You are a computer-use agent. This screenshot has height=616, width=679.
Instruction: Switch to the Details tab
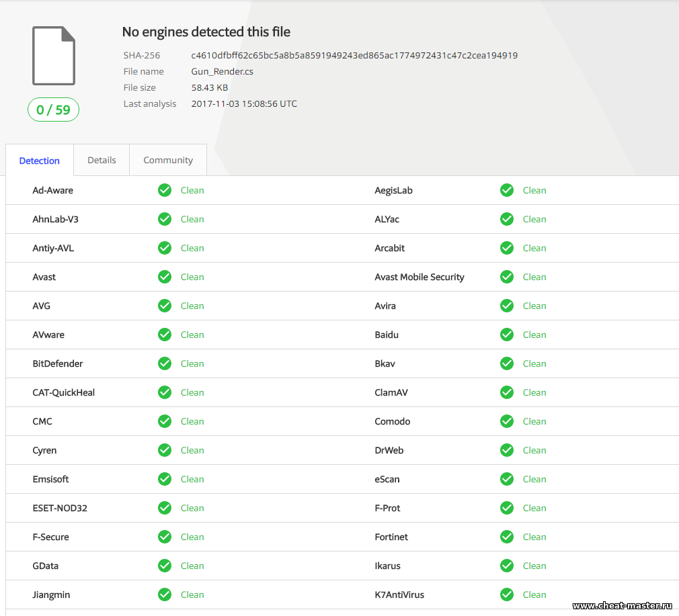click(102, 160)
